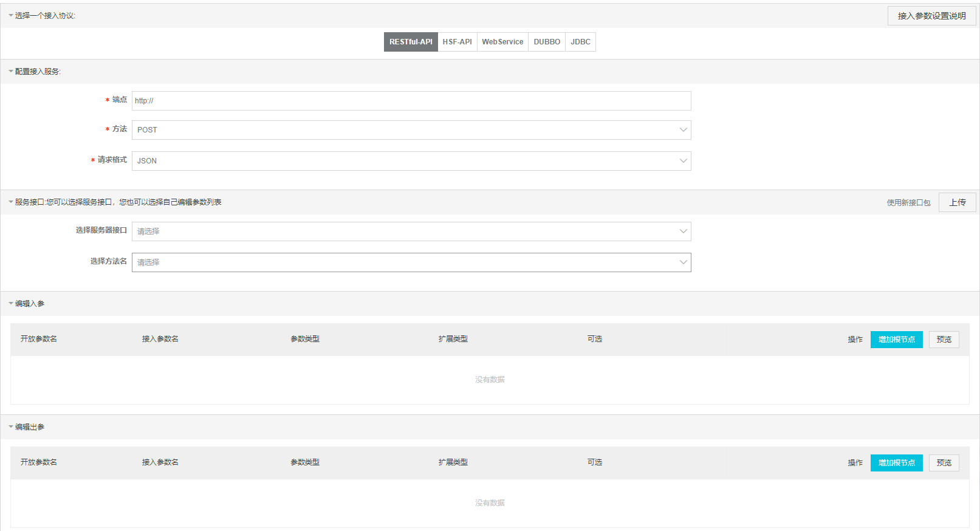Click 增加根节点 in 编辑入参 table
This screenshot has height=531, width=980.
(x=896, y=340)
